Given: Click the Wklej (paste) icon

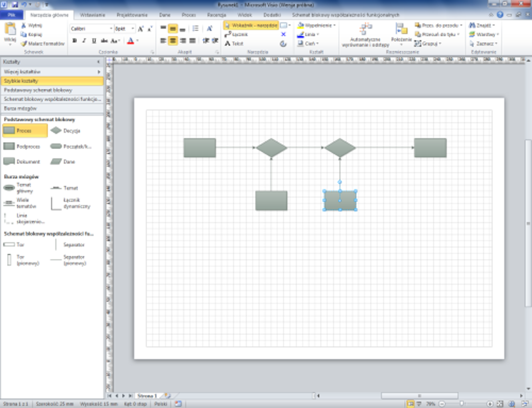Looking at the screenshot, I should pyautogui.click(x=10, y=29).
